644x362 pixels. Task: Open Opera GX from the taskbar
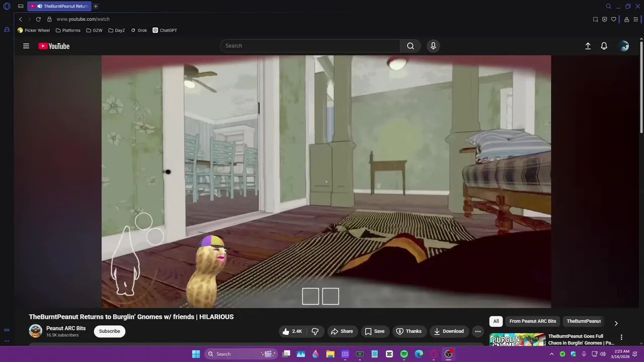pyautogui.click(x=434, y=354)
